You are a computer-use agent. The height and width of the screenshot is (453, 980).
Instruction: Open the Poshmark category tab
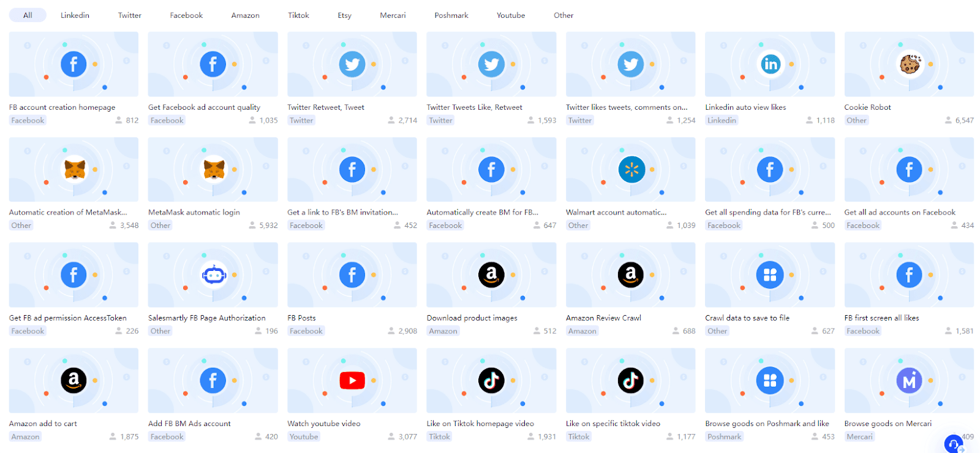(x=451, y=15)
